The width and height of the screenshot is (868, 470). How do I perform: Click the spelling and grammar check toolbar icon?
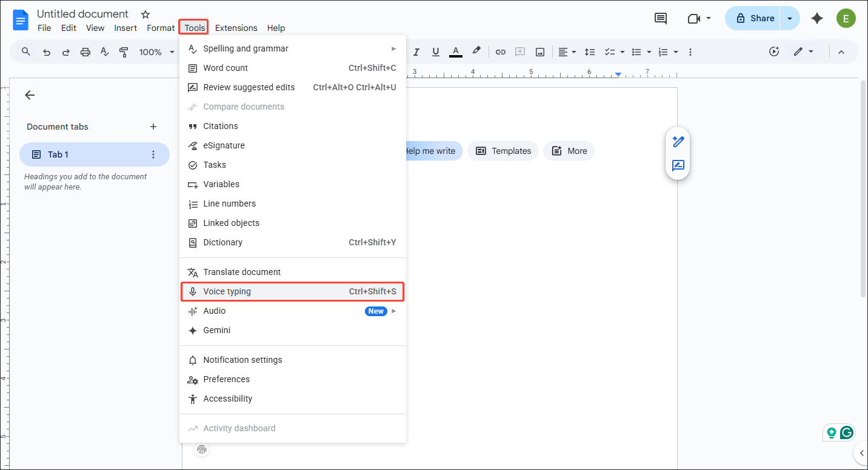coord(104,51)
